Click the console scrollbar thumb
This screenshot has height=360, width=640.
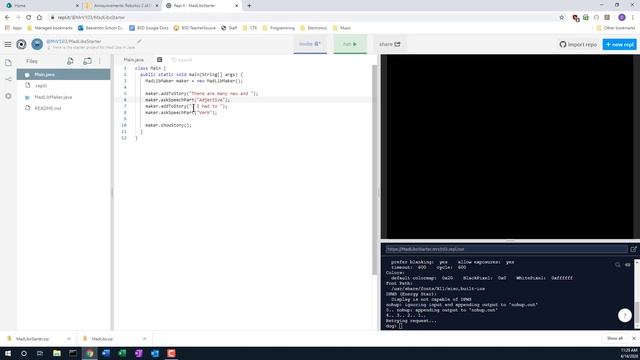(x=637, y=312)
